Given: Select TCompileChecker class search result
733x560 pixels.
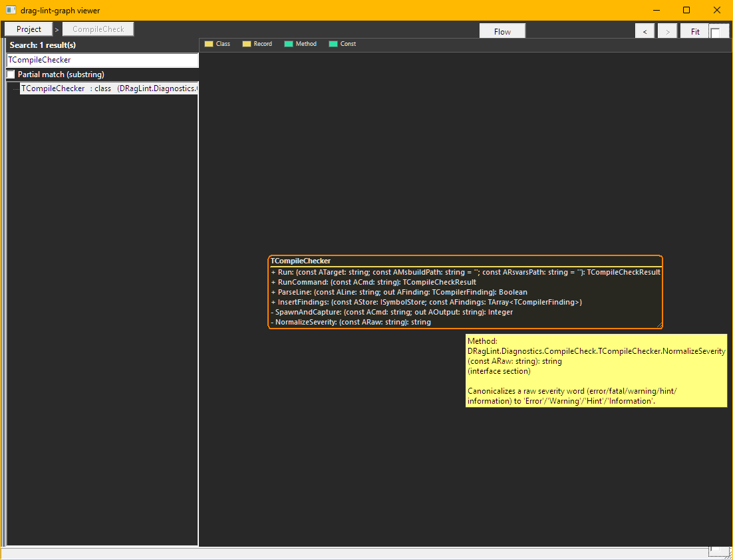Looking at the screenshot, I should point(109,88).
